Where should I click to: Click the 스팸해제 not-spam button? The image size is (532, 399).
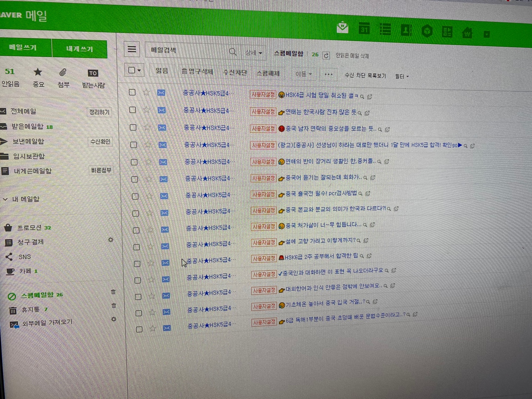(x=268, y=73)
